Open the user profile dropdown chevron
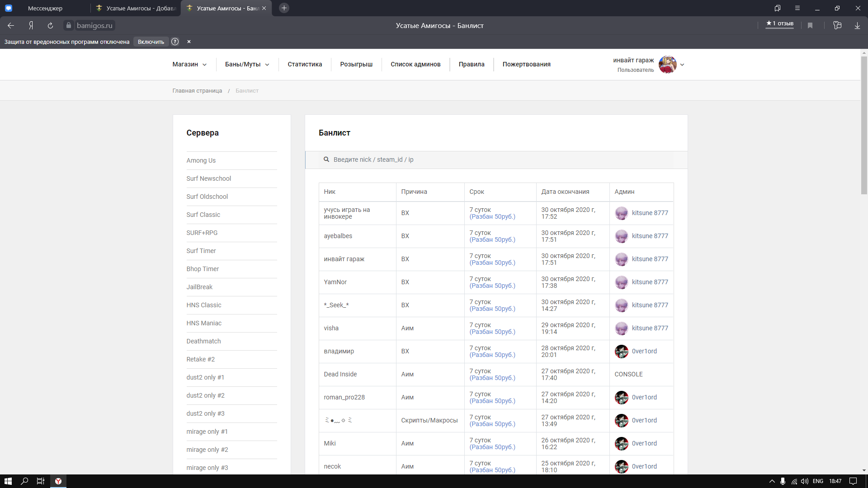Viewport: 868px width, 488px height. 682,65
